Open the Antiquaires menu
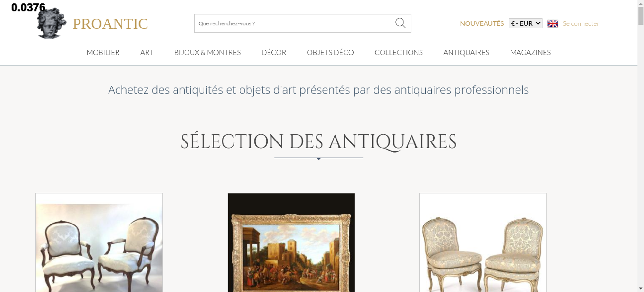 click(x=466, y=52)
